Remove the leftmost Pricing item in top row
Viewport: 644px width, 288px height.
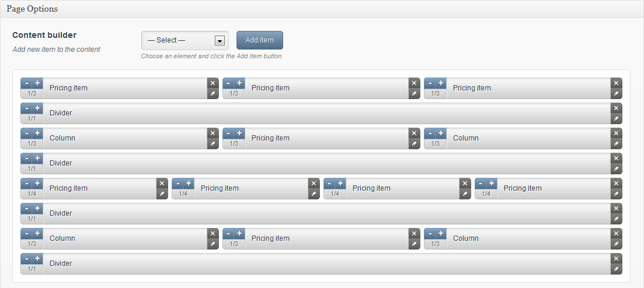[x=213, y=83]
